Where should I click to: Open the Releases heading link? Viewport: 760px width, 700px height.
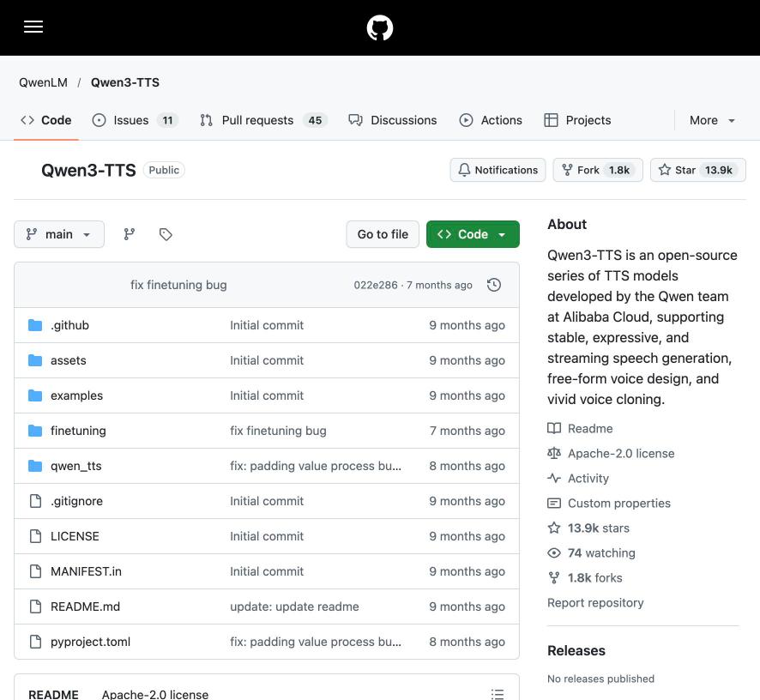coord(576,650)
